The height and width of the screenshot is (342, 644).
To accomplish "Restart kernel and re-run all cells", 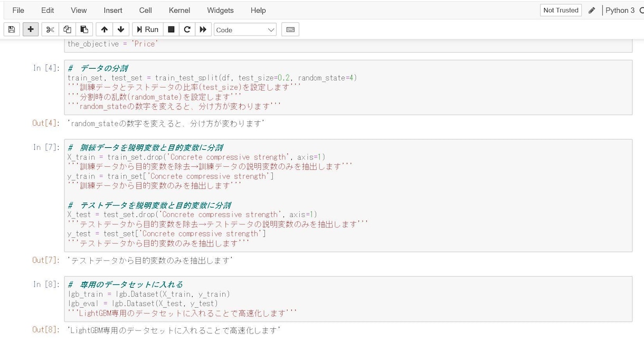I will pyautogui.click(x=203, y=30).
